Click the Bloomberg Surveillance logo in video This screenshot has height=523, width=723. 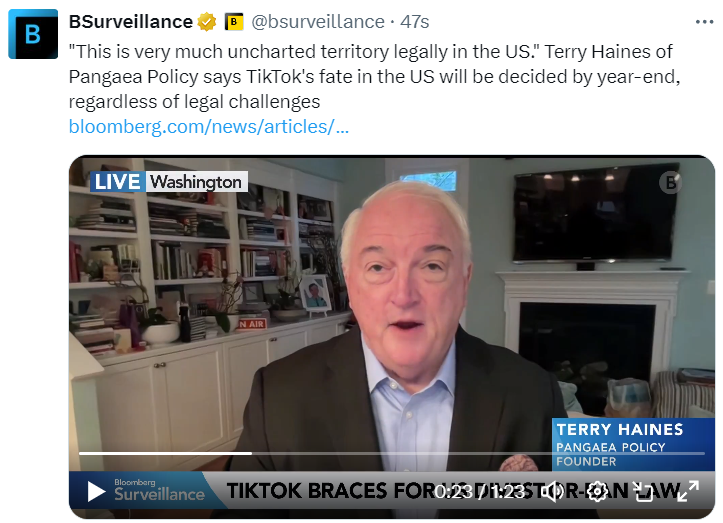[x=159, y=490]
